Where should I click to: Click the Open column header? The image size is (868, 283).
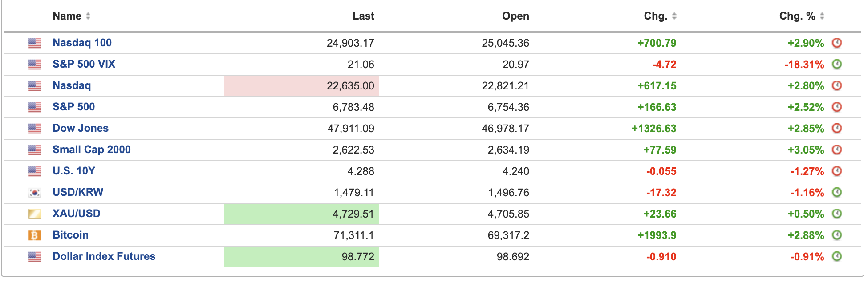click(x=515, y=16)
